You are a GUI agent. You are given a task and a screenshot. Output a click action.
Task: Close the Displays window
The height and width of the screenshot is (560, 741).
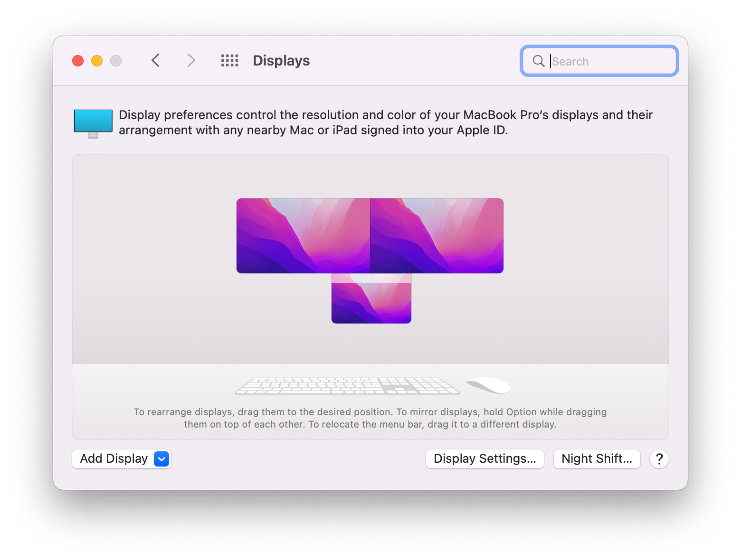click(x=78, y=61)
